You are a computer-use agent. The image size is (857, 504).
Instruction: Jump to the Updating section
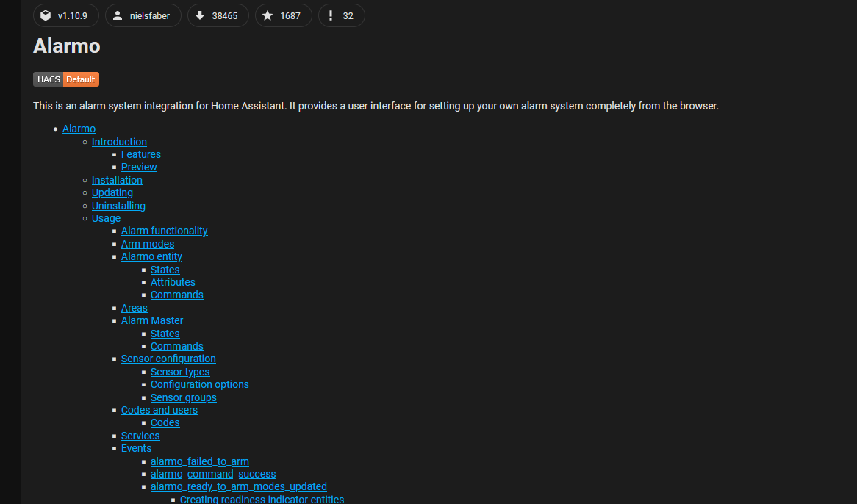pyautogui.click(x=112, y=192)
